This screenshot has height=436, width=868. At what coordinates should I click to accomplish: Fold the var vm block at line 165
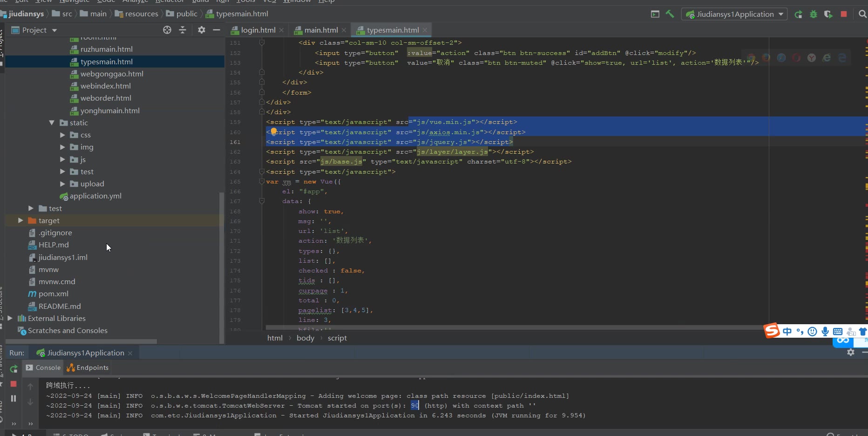tap(262, 182)
